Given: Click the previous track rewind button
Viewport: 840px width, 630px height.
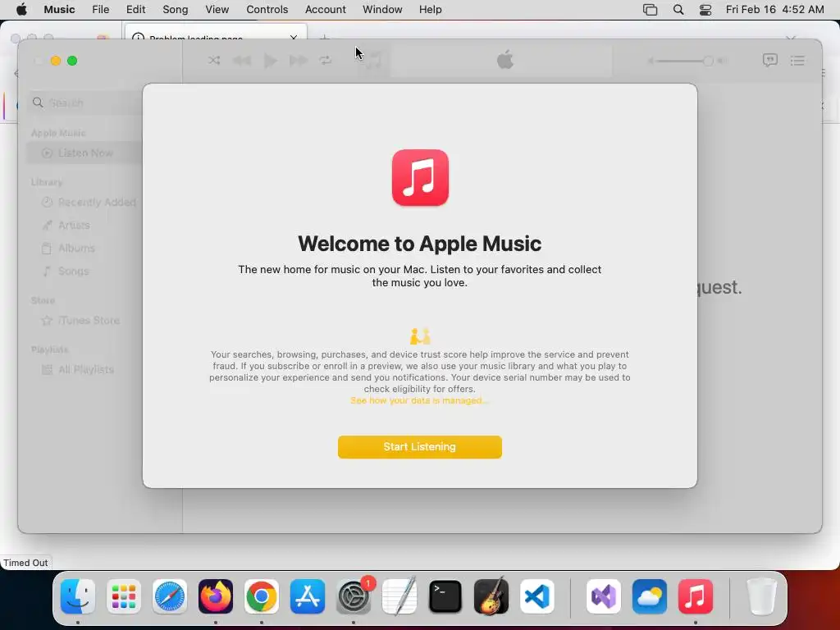Looking at the screenshot, I should pyautogui.click(x=242, y=61).
